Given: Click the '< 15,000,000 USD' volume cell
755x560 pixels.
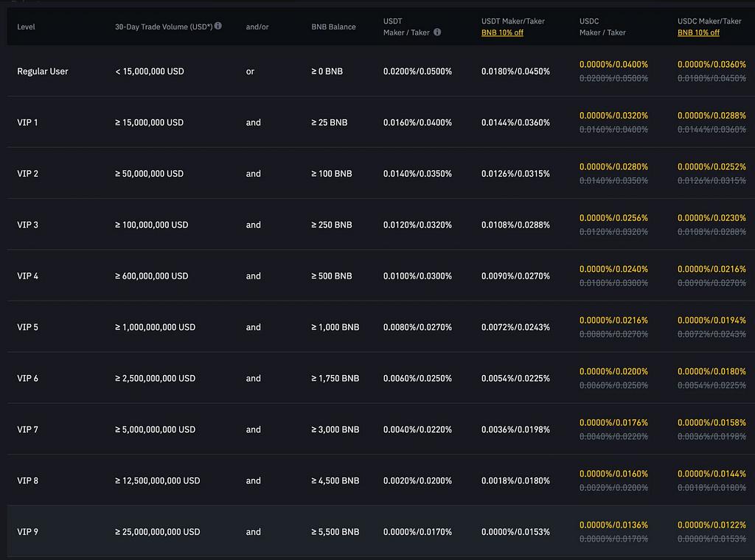Looking at the screenshot, I should point(149,71).
